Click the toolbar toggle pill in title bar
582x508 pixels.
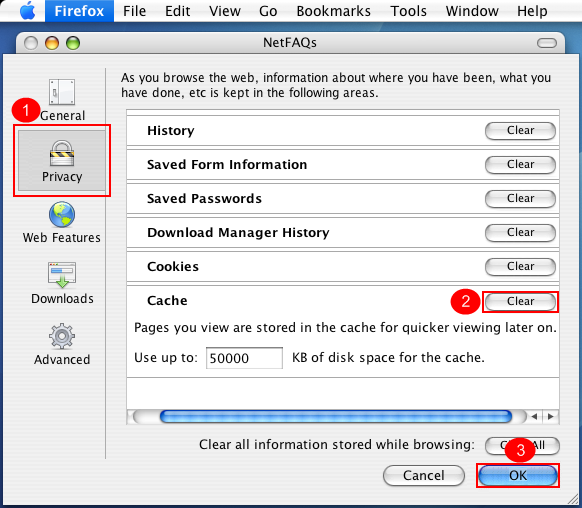(547, 43)
